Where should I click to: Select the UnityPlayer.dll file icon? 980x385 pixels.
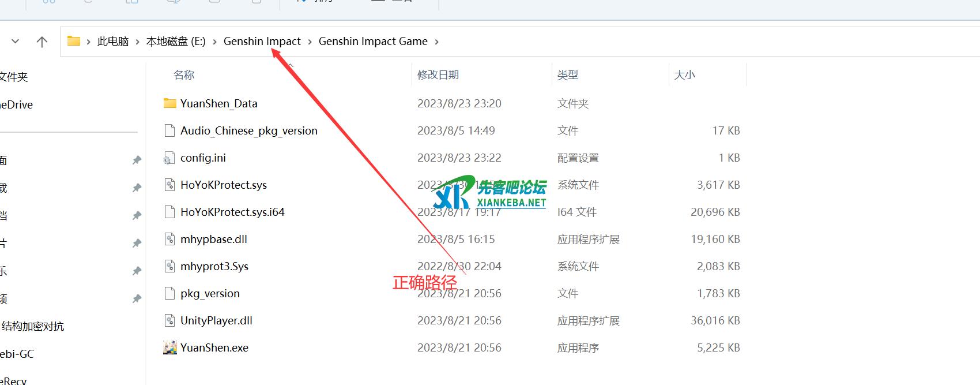[x=169, y=320]
